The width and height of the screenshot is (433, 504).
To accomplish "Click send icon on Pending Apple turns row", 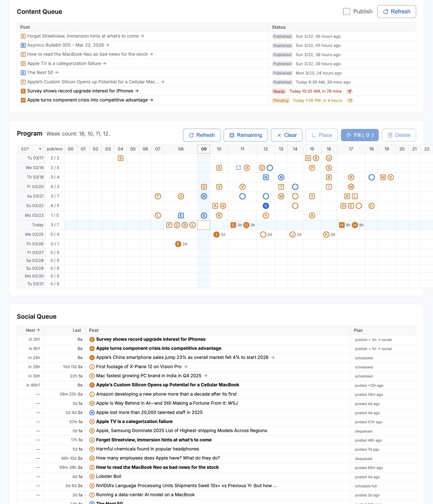I will pos(350,100).
